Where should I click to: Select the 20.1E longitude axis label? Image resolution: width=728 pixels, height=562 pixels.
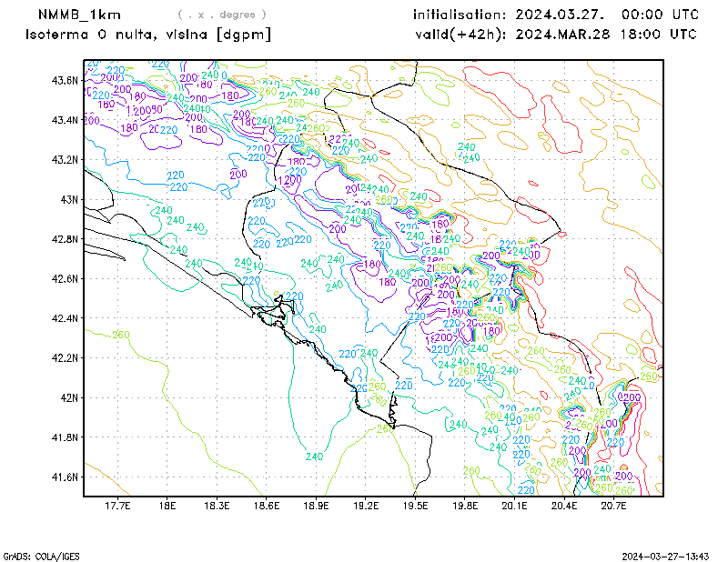point(514,506)
